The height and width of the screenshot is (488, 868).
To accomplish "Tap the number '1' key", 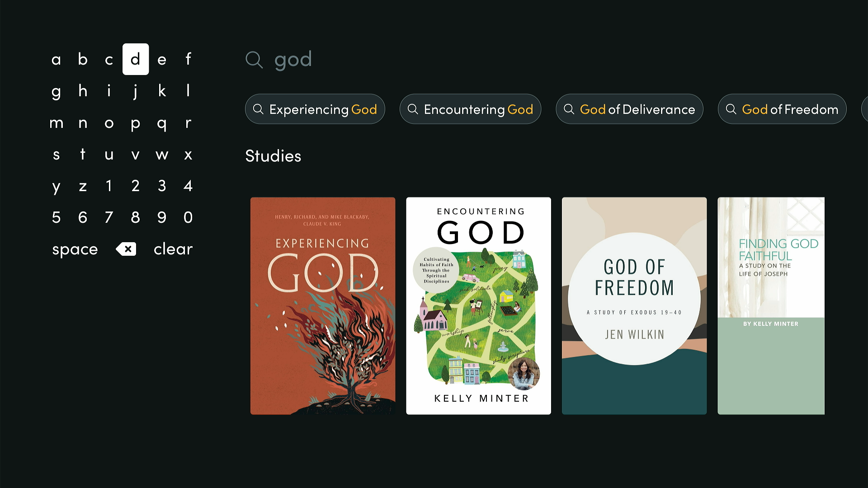I will [x=109, y=186].
